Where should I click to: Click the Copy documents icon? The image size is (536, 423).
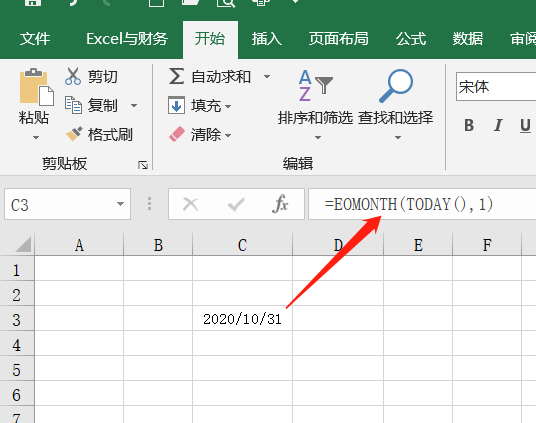coord(73,105)
